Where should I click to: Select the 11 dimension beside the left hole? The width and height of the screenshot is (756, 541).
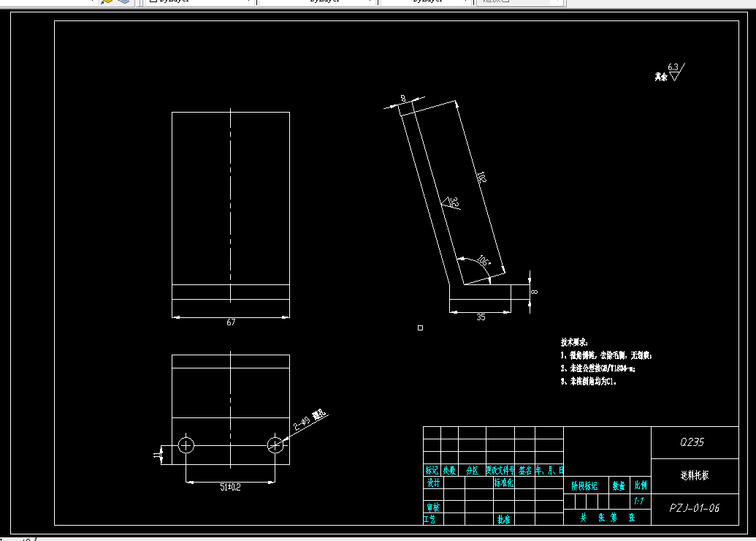(157, 455)
